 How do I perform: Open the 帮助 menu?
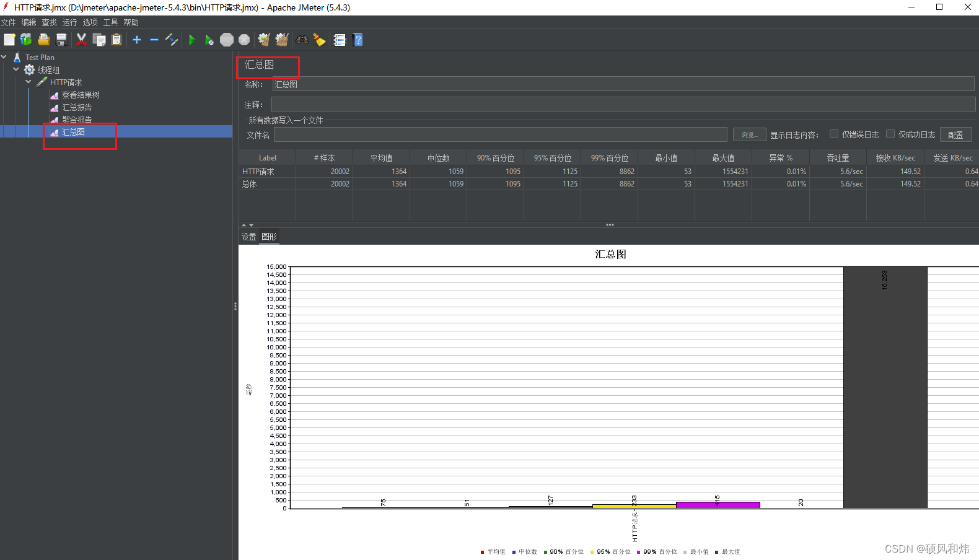(131, 22)
